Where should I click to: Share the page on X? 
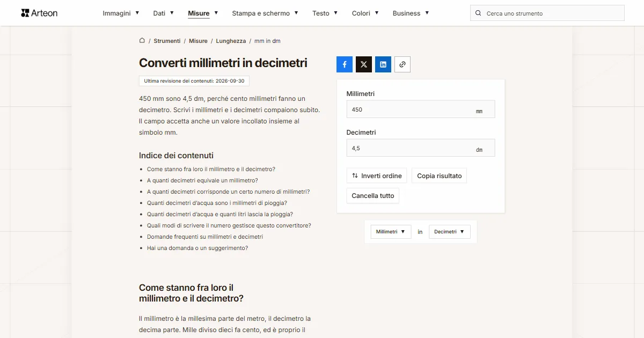[x=364, y=64]
